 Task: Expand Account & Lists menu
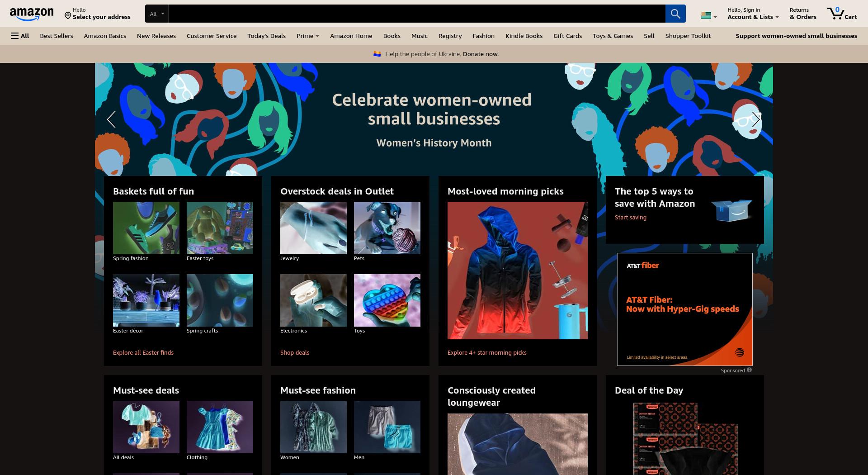pyautogui.click(x=753, y=14)
